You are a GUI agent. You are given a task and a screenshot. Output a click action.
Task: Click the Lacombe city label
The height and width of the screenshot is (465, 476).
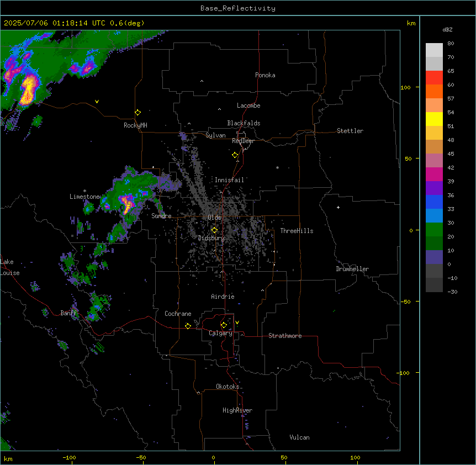[x=248, y=105]
